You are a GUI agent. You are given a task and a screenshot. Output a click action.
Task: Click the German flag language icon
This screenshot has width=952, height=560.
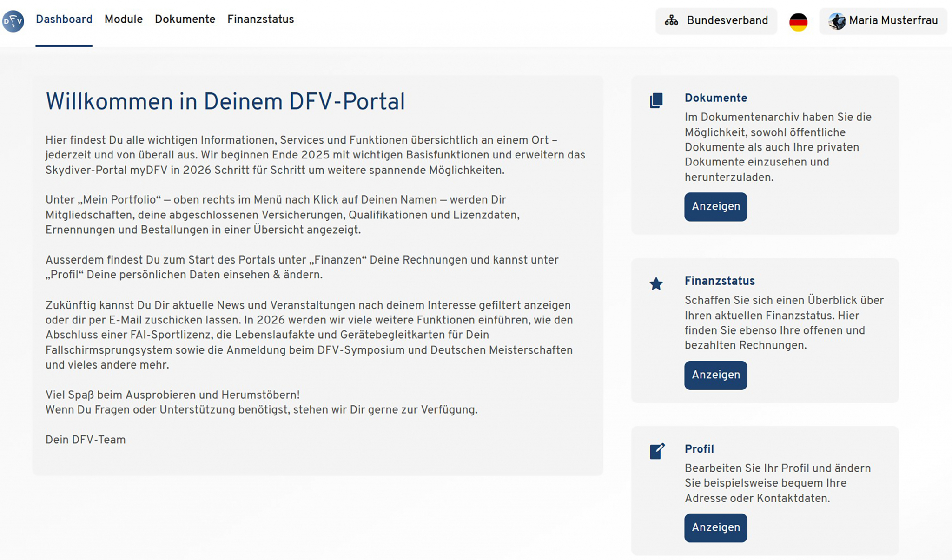[x=798, y=22]
